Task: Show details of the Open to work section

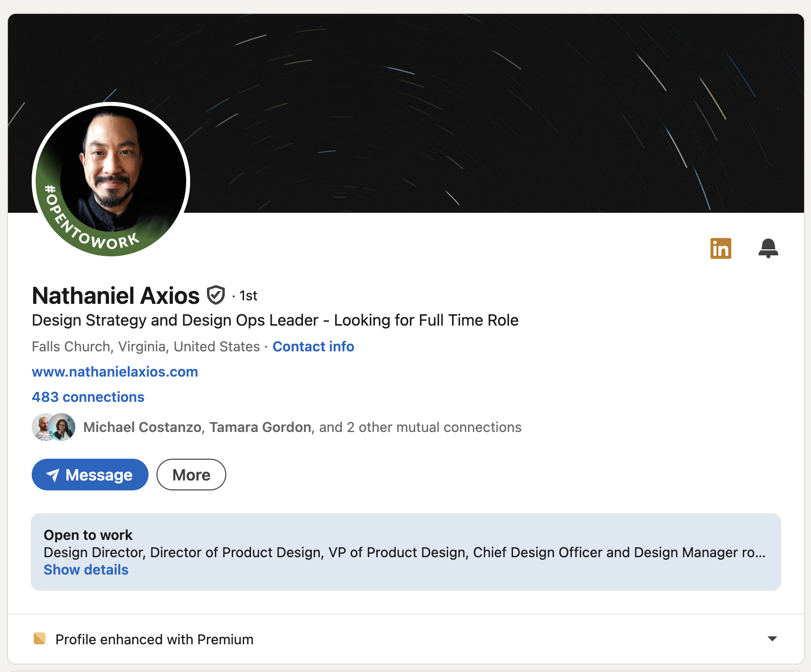Action: [86, 570]
